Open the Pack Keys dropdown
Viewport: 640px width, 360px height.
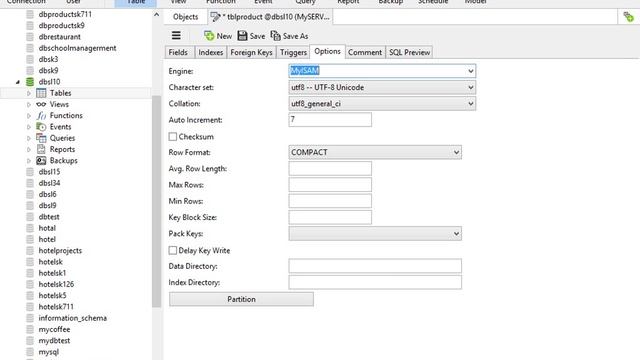(x=456, y=233)
